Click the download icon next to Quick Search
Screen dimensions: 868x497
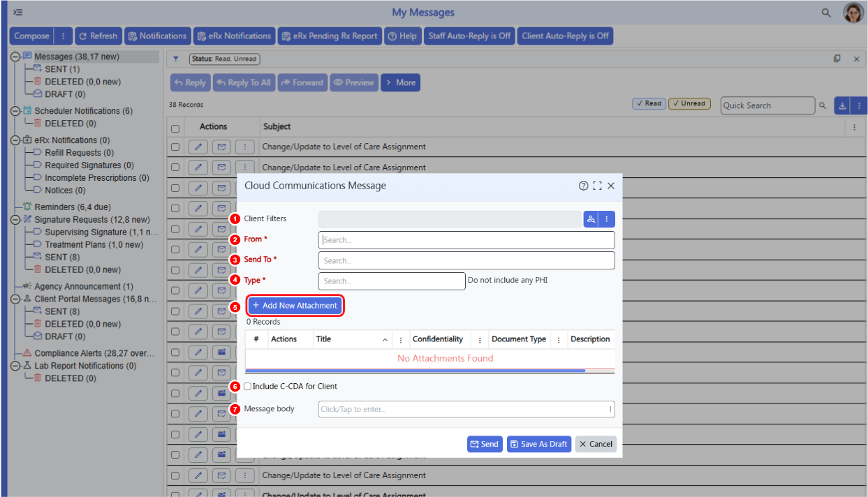(x=842, y=105)
